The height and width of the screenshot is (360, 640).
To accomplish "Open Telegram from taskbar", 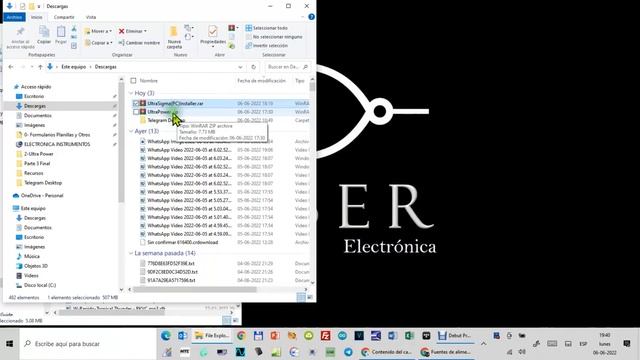I will pyautogui.click(x=348, y=352).
